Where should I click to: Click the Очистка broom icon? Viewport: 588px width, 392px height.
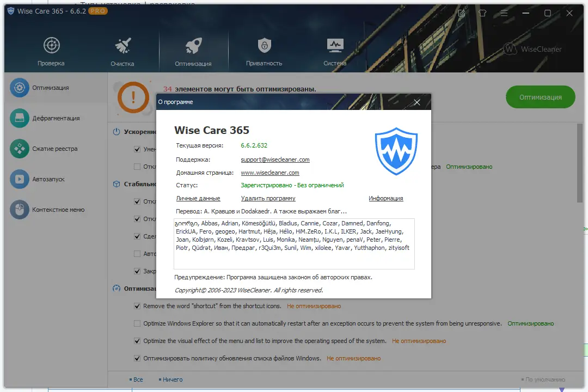pyautogui.click(x=122, y=45)
